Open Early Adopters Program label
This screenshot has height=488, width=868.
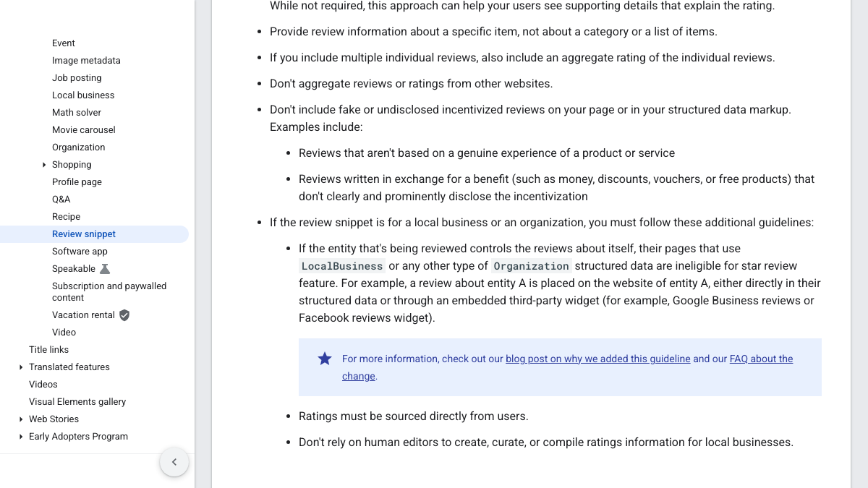click(78, 437)
